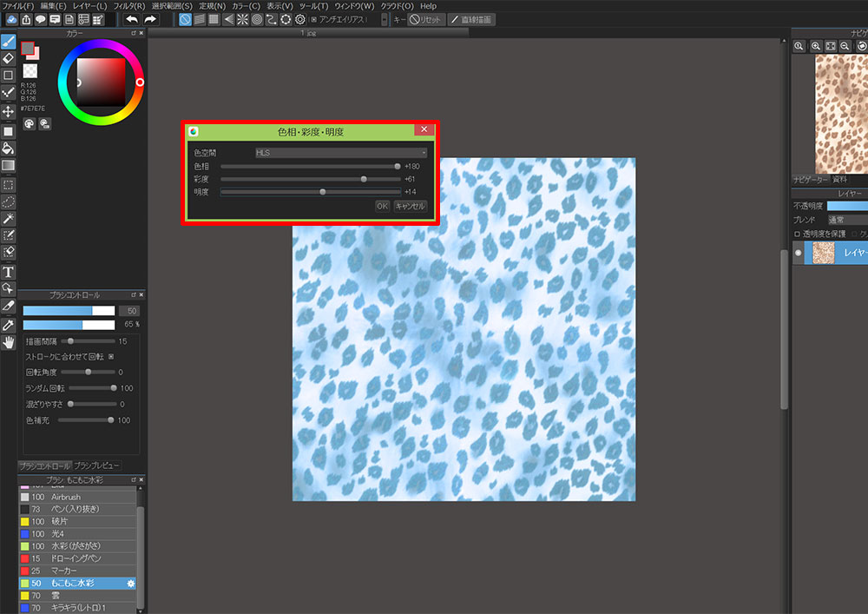
Task: Click the キャンセル button
Action: (411, 206)
